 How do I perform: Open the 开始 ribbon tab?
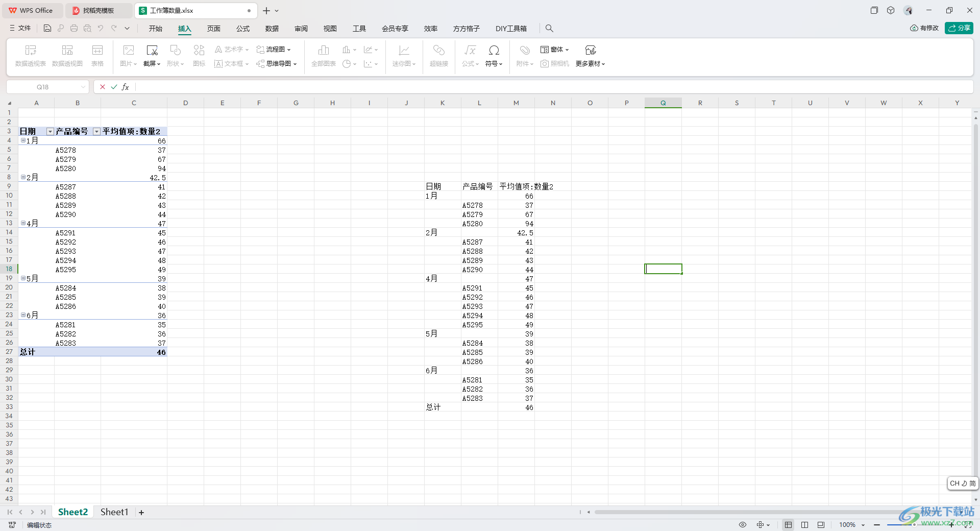coord(156,29)
